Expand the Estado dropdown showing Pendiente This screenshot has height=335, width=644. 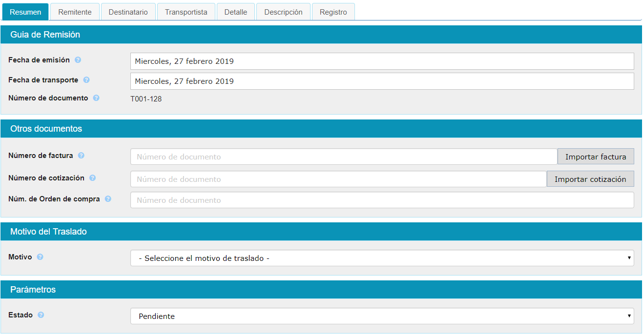382,316
